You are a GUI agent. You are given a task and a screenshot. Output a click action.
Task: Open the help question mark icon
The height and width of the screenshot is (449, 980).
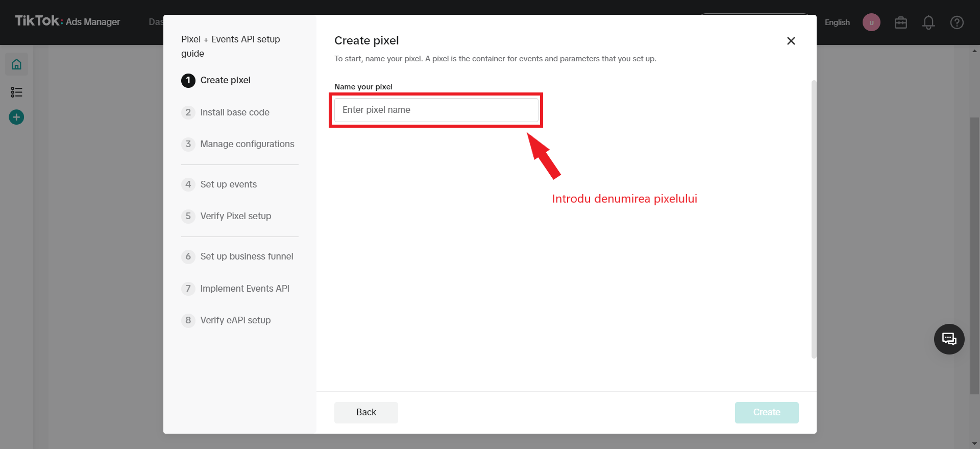coord(957,22)
